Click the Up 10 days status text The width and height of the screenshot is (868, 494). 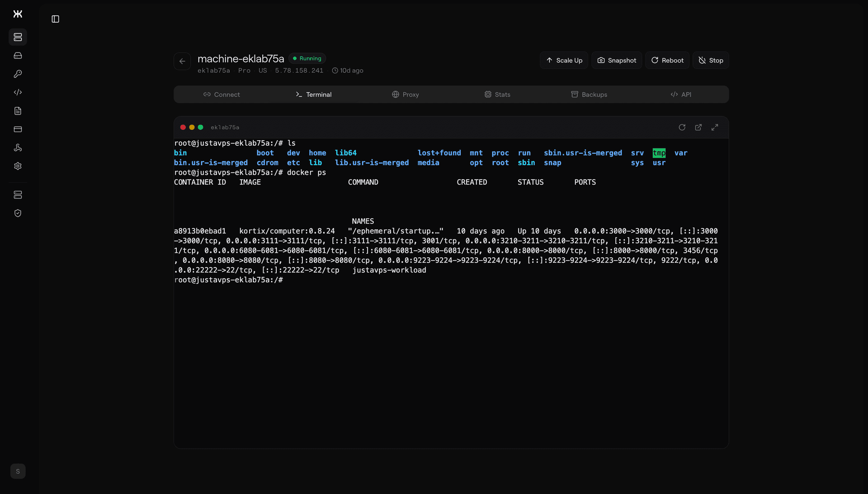(539, 231)
